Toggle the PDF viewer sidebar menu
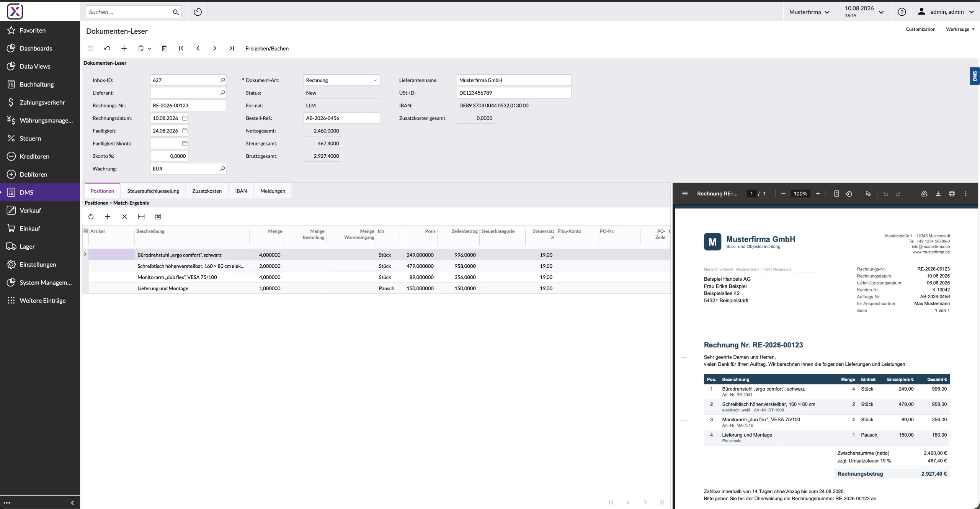The image size is (980, 509). (x=685, y=193)
